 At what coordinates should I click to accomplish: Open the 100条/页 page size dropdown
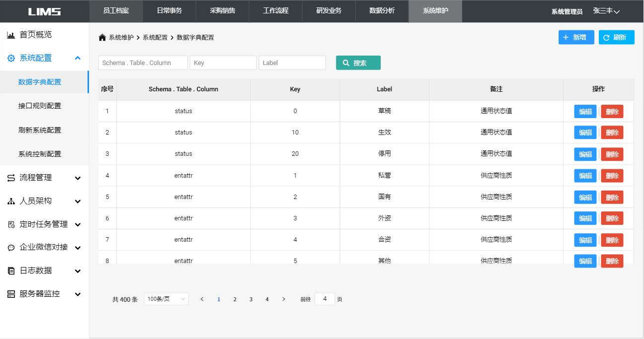point(166,299)
